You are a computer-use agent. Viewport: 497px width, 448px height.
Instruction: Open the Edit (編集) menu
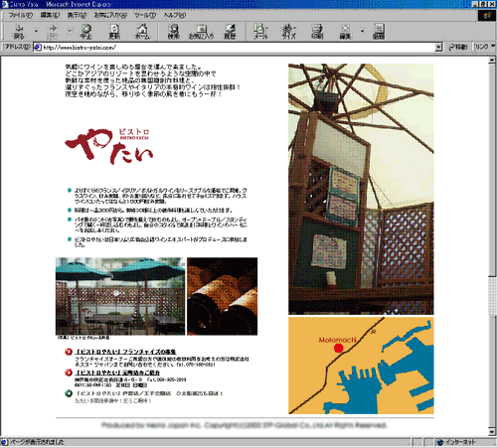click(50, 15)
